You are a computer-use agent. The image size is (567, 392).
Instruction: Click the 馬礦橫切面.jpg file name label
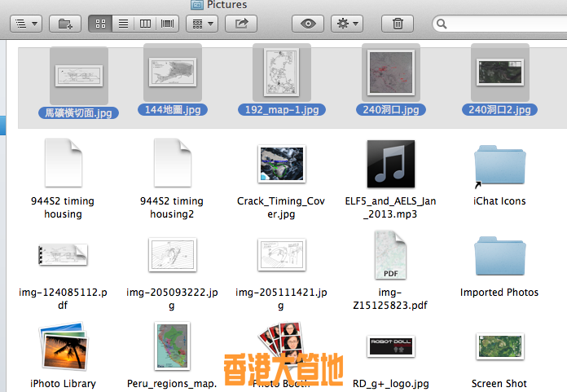[x=78, y=112]
